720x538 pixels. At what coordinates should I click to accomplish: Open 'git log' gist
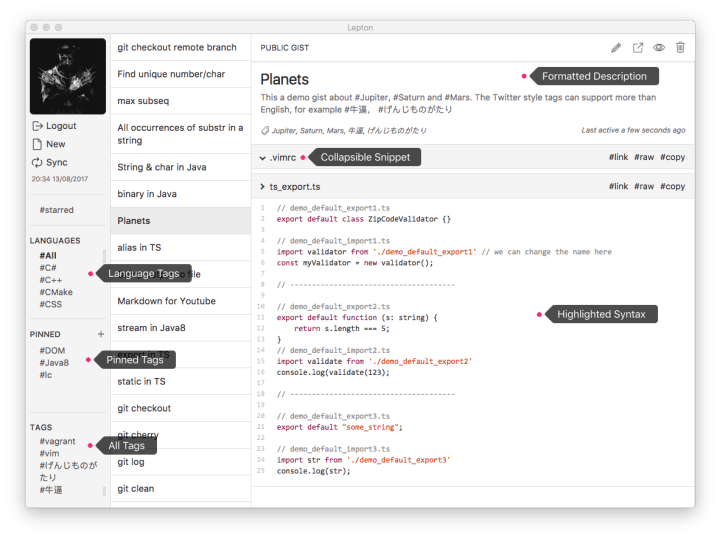[180, 462]
